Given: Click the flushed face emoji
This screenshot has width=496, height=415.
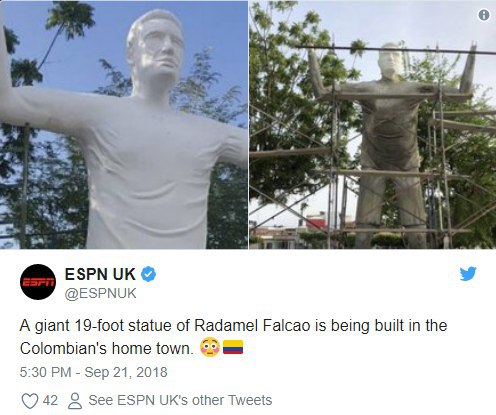Looking at the screenshot, I should 210,348.
